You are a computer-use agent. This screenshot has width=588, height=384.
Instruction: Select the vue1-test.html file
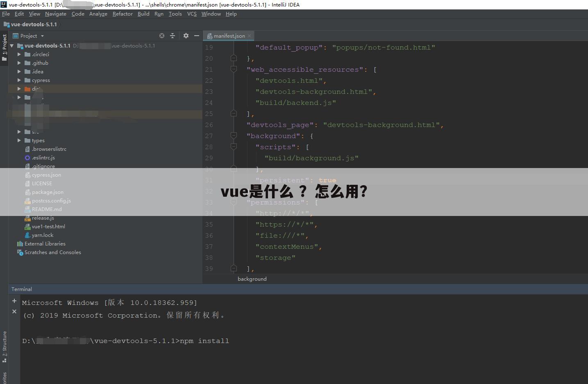point(48,227)
